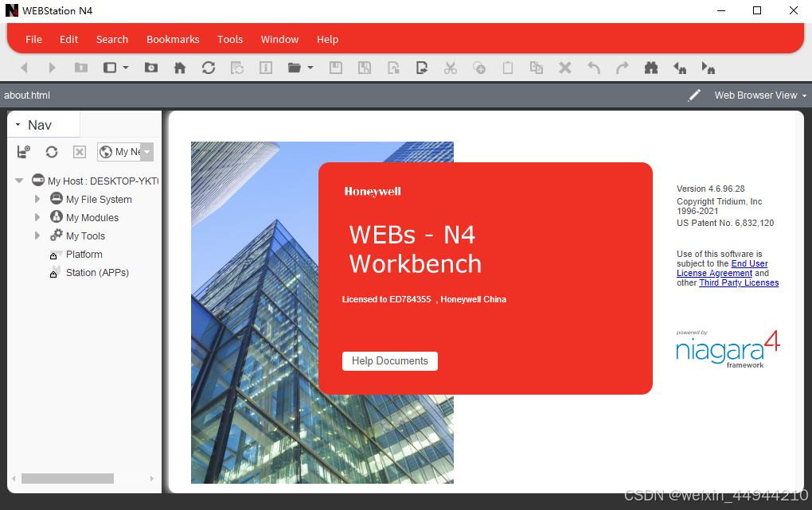The image size is (812, 510).
Task: Click the Open folder toolbar icon
Action: [294, 68]
